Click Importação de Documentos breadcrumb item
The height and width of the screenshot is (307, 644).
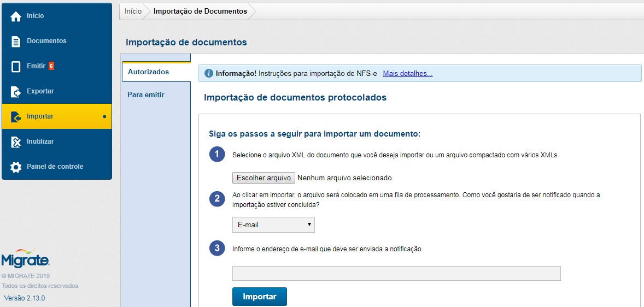click(x=200, y=11)
